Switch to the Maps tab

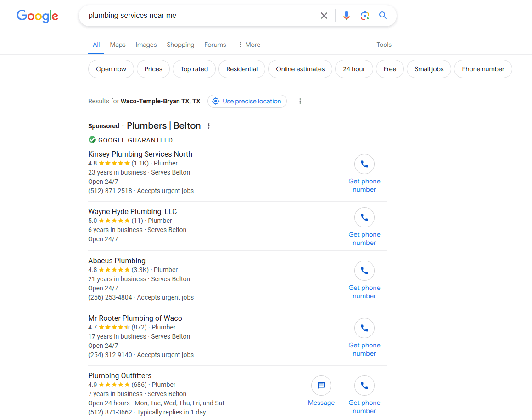click(118, 45)
